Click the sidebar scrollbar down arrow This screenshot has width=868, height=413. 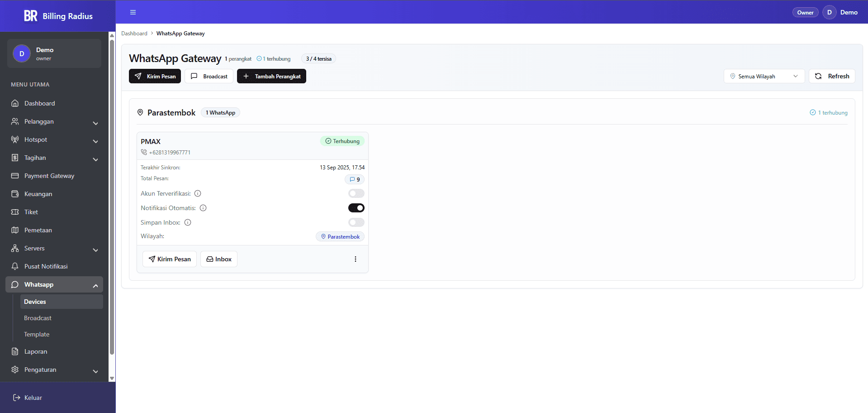(x=112, y=378)
